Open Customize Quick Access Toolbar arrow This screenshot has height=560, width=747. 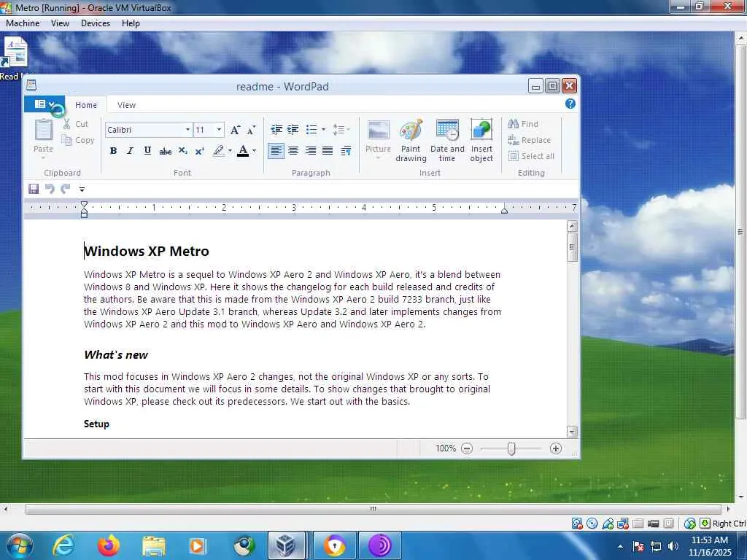82,190
